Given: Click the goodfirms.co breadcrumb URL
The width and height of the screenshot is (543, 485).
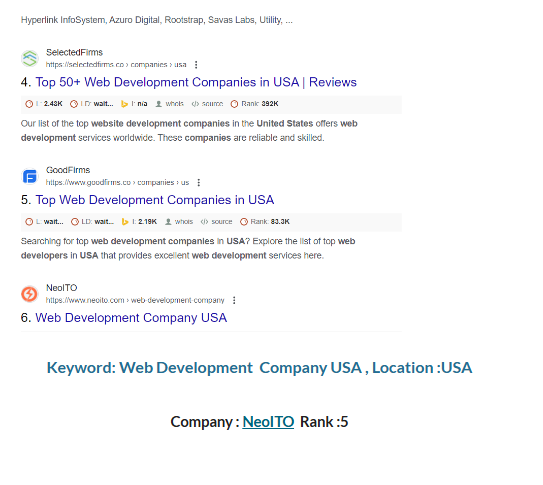Looking at the screenshot, I should point(117,182).
